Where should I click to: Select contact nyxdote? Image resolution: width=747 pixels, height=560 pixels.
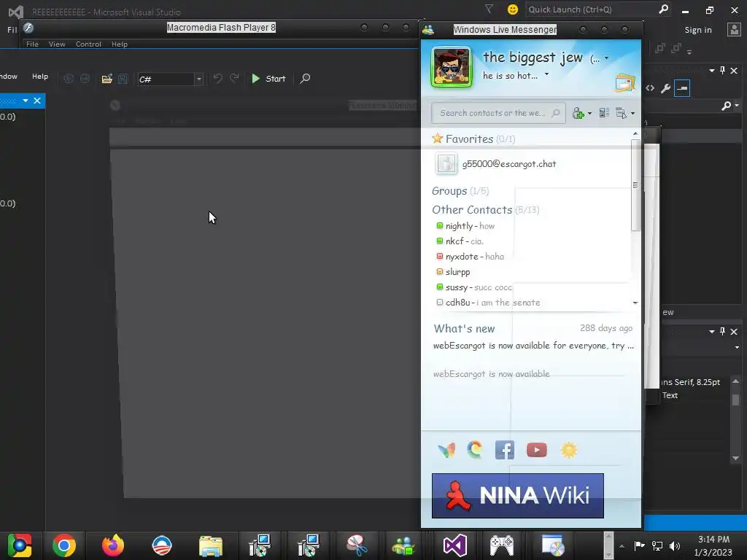click(471, 256)
